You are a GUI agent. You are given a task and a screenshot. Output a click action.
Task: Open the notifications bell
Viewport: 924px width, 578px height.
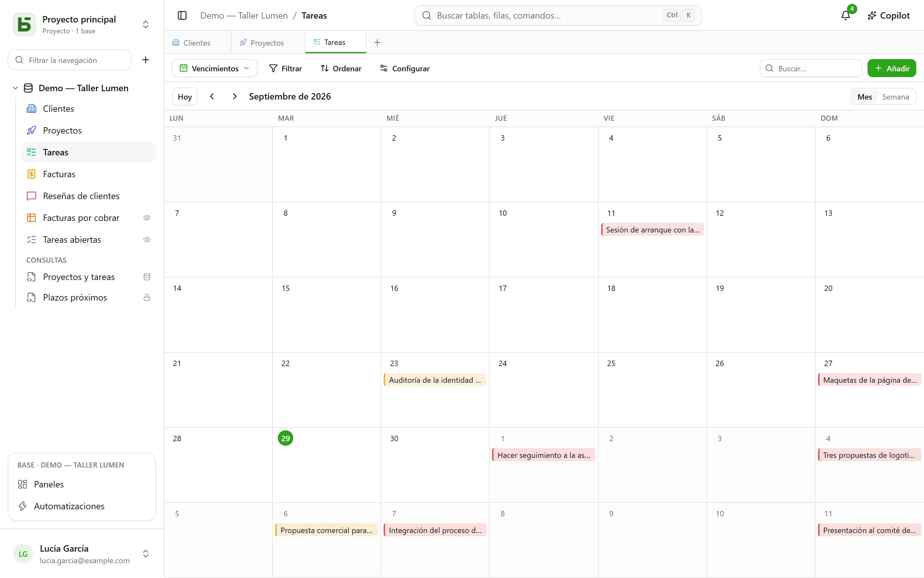tap(845, 15)
